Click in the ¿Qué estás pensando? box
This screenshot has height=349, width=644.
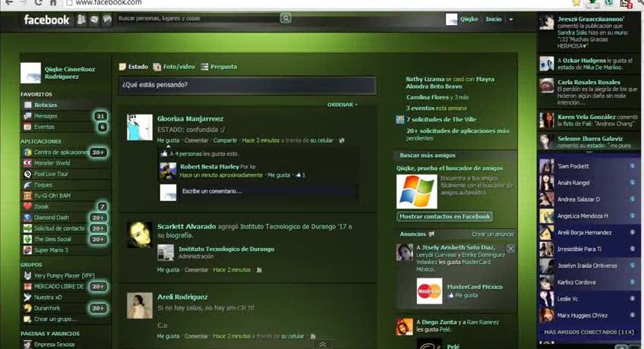coord(248,85)
